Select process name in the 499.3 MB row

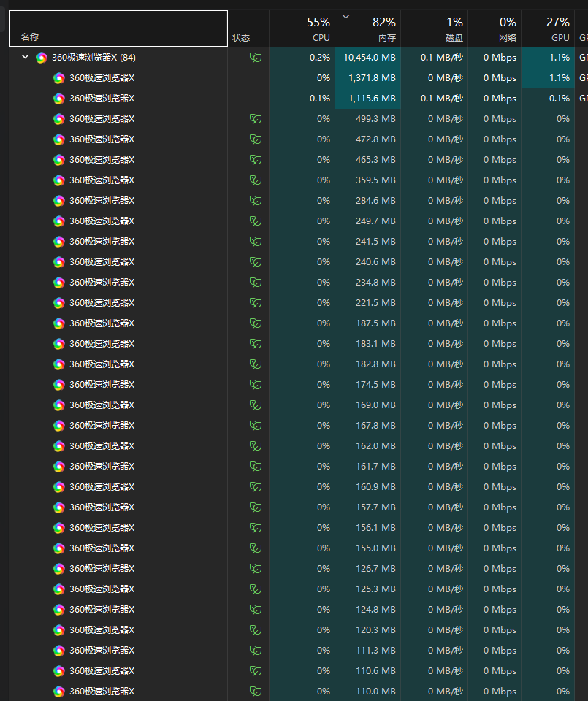click(102, 119)
